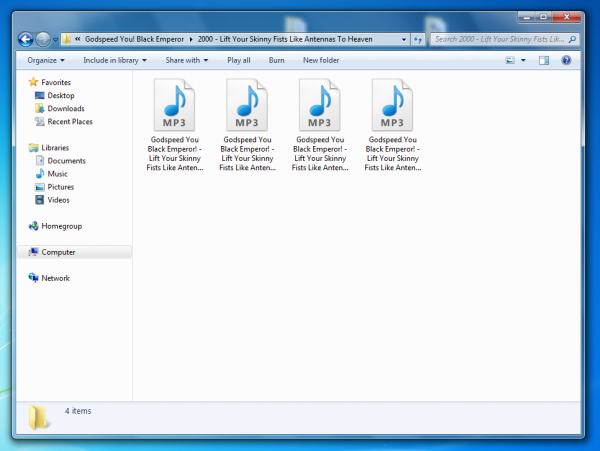
Task: Click the Computer icon in sidebar
Action: click(33, 252)
